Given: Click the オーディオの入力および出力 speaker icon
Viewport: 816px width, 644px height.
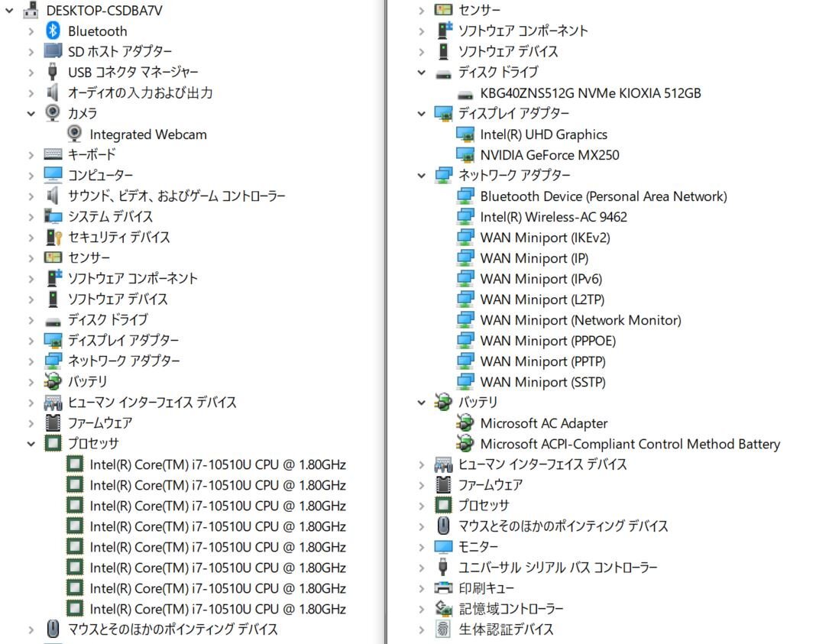Looking at the screenshot, I should (x=53, y=92).
